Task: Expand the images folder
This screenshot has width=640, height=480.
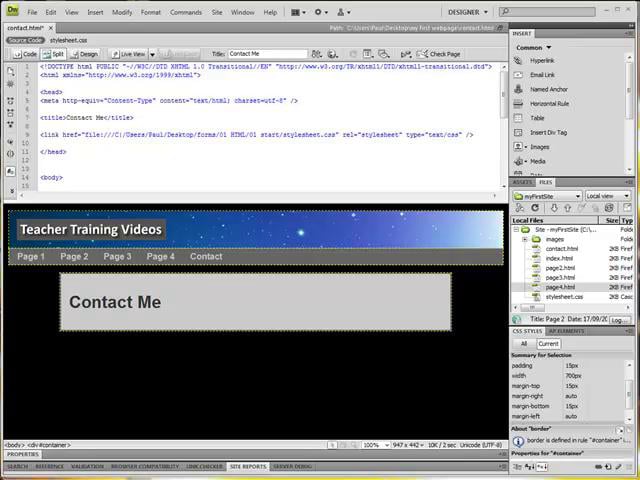Action: click(x=525, y=239)
